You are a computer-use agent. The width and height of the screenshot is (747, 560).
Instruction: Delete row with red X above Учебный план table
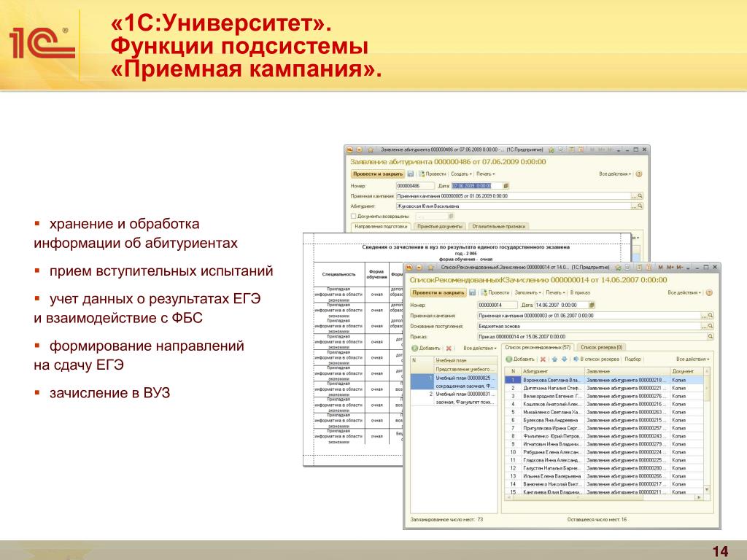coord(449,348)
